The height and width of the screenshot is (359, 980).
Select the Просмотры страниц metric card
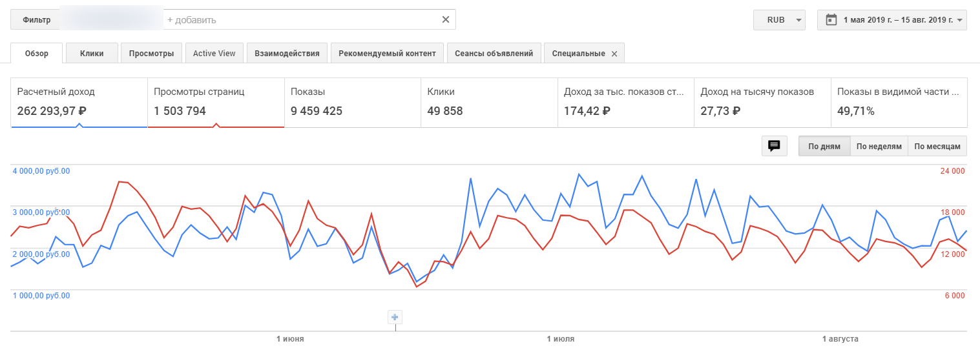[216, 102]
